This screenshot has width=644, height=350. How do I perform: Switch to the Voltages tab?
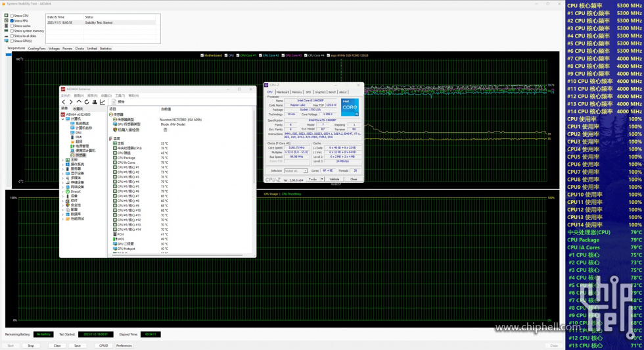(54, 49)
